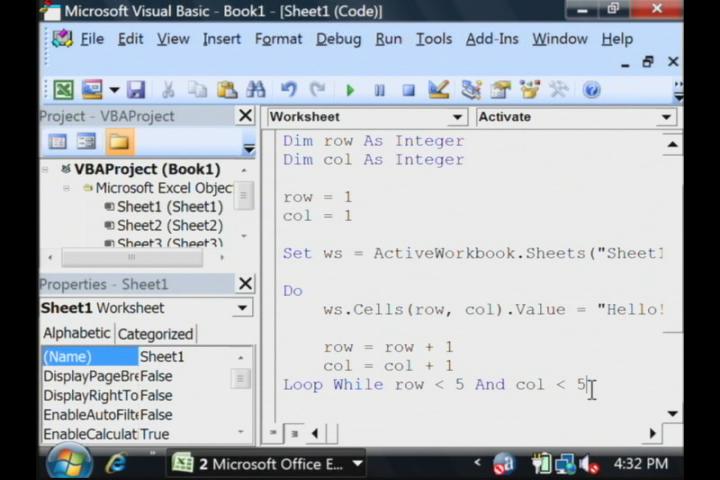Run the macro with the green play icon
The width and height of the screenshot is (720, 480).
click(x=350, y=90)
